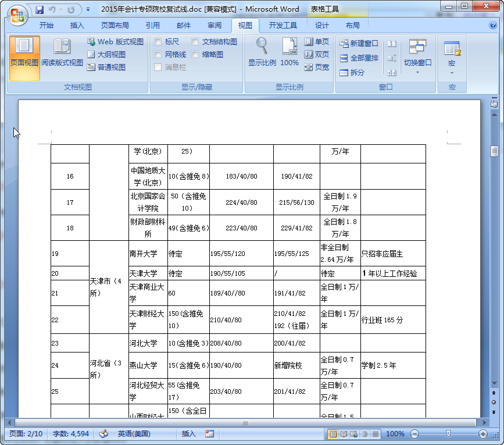Open Customize Quick Access Toolbar dropdown
This screenshot has height=445, width=504.
pyautogui.click(x=88, y=10)
